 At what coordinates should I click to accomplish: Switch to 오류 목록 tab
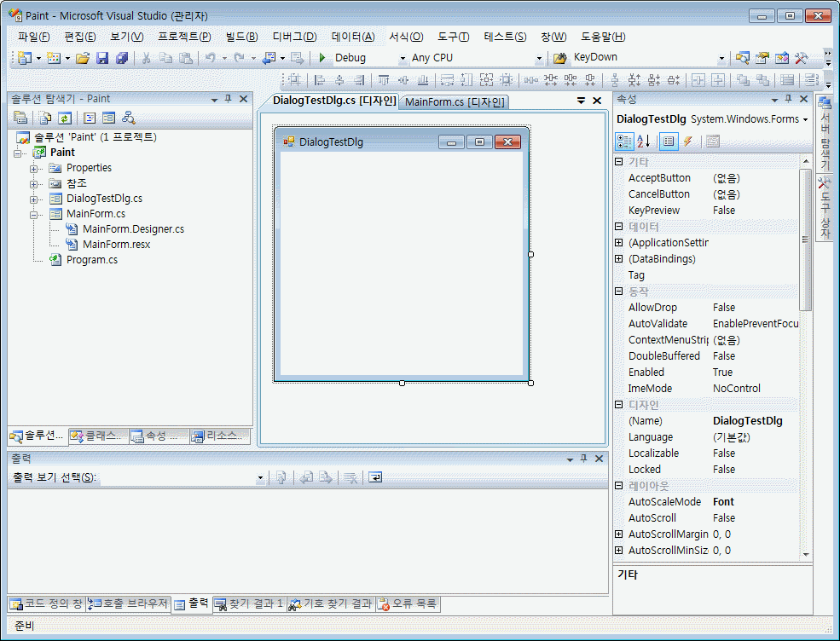408,604
